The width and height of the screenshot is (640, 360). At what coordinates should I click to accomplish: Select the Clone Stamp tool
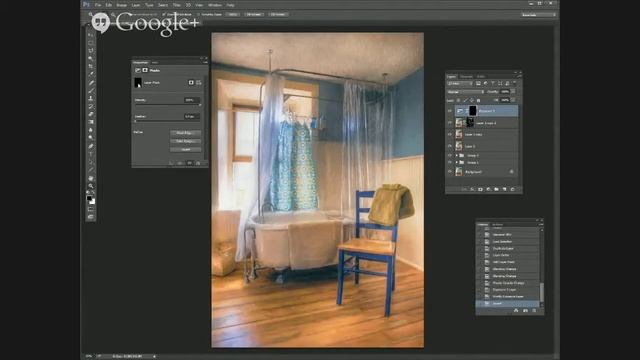point(91,98)
